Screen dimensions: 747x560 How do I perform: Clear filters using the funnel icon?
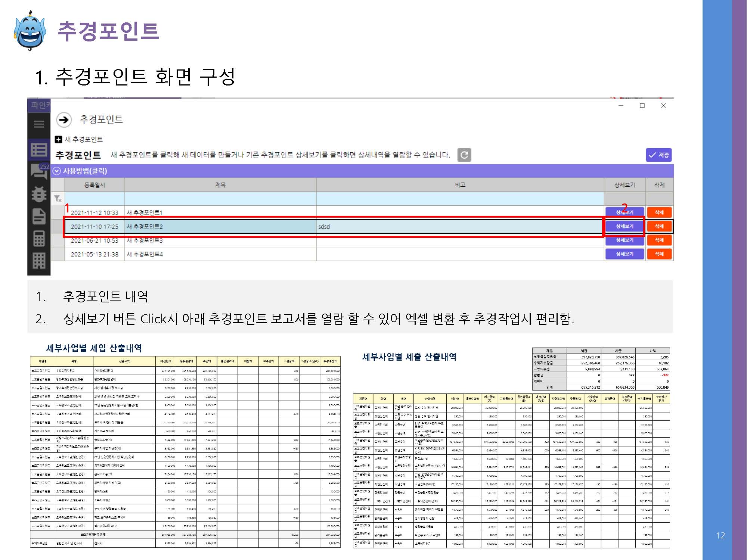58,199
